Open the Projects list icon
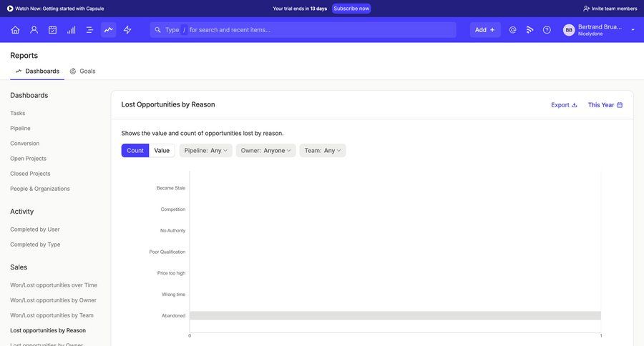This screenshot has width=644, height=346. (89, 30)
